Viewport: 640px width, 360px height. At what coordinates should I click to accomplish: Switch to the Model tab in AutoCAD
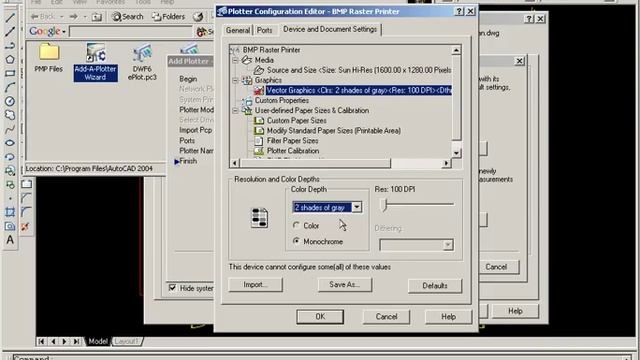click(98, 341)
